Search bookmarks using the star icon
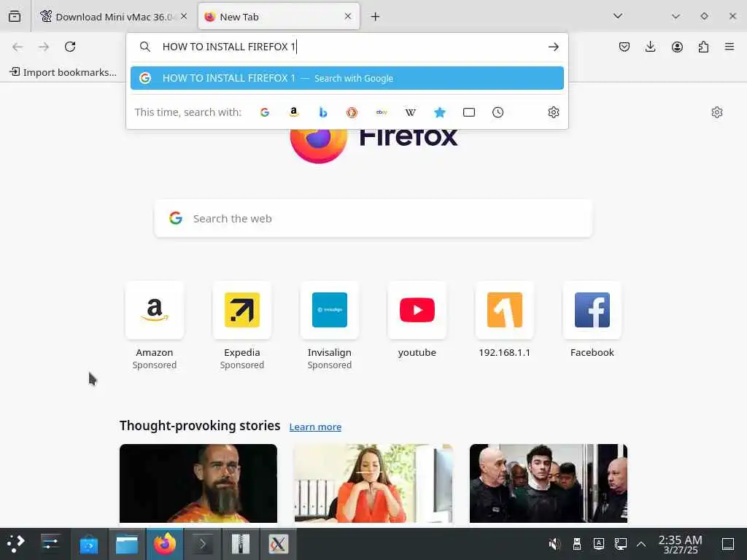 click(x=440, y=112)
